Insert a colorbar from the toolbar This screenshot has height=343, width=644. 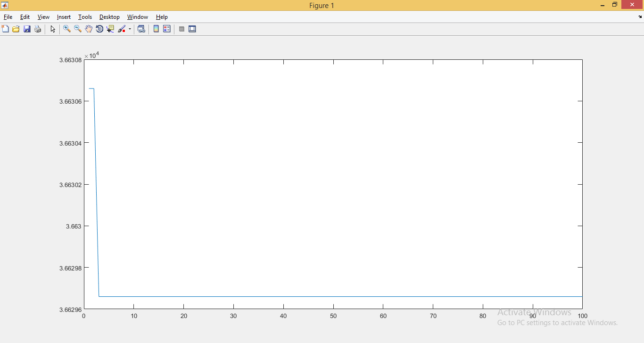click(156, 29)
